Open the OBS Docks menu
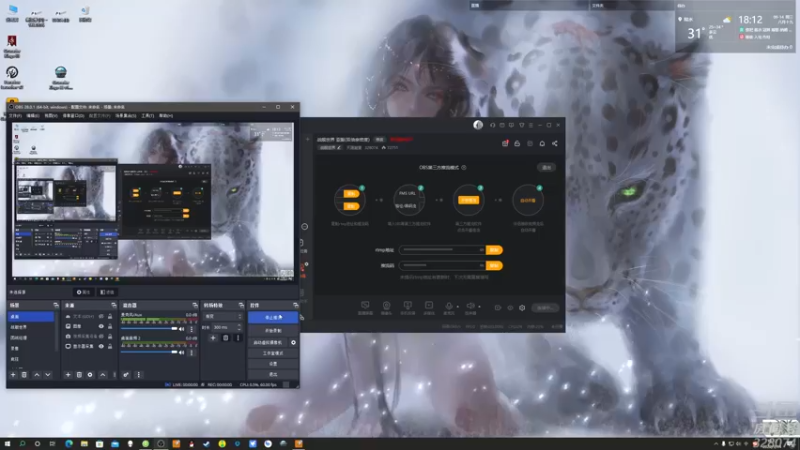800x450 pixels. 73,116
